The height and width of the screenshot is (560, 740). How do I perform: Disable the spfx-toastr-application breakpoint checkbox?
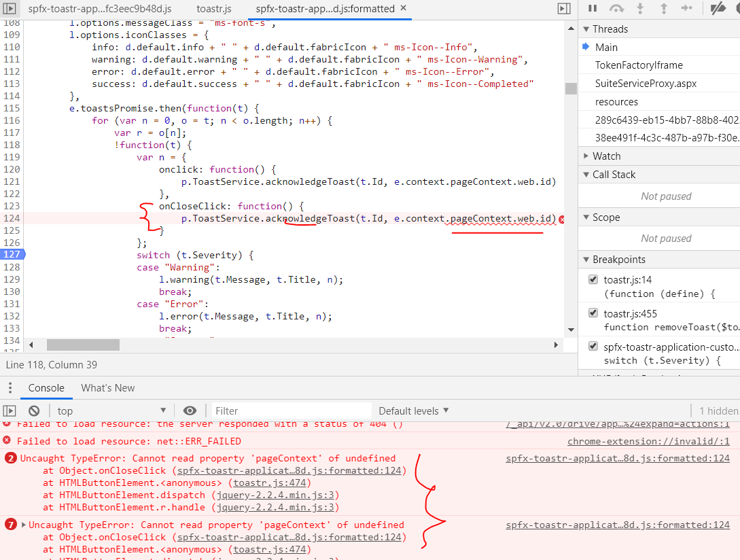[593, 346]
